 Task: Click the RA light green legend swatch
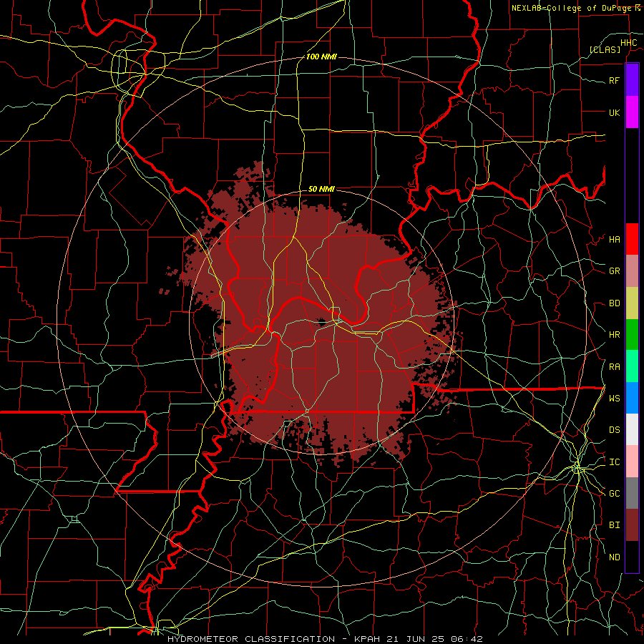pos(632,366)
